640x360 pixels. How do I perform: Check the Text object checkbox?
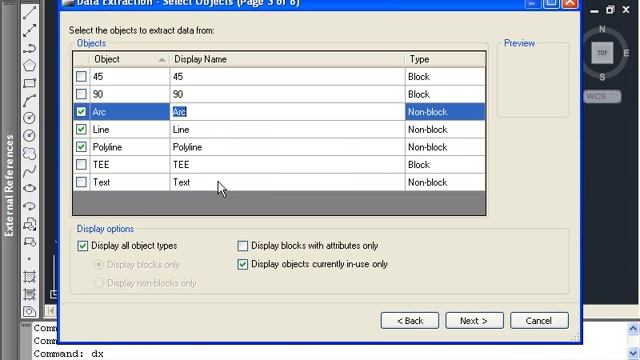[x=81, y=182]
